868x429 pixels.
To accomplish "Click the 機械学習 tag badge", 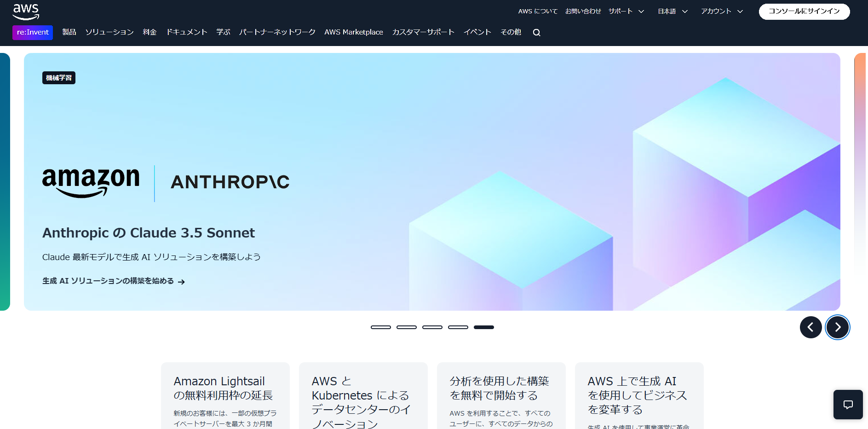I will tap(59, 78).
